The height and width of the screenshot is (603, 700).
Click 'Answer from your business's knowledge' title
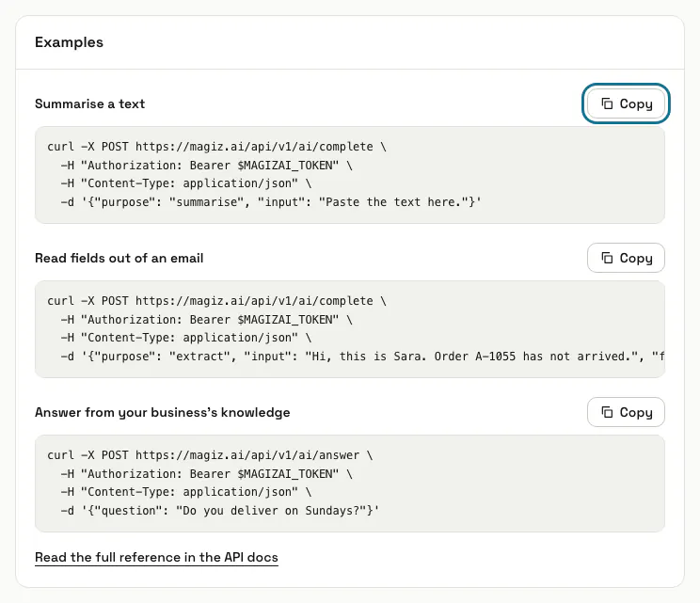coord(163,413)
